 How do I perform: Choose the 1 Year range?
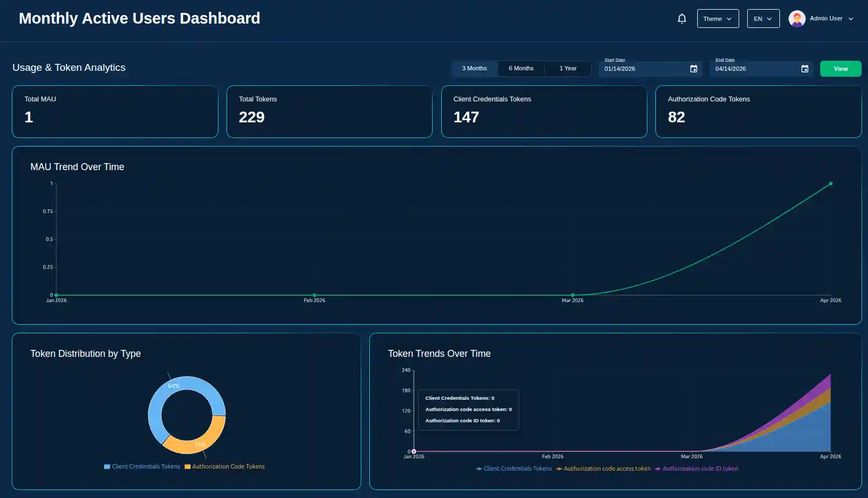click(x=567, y=69)
